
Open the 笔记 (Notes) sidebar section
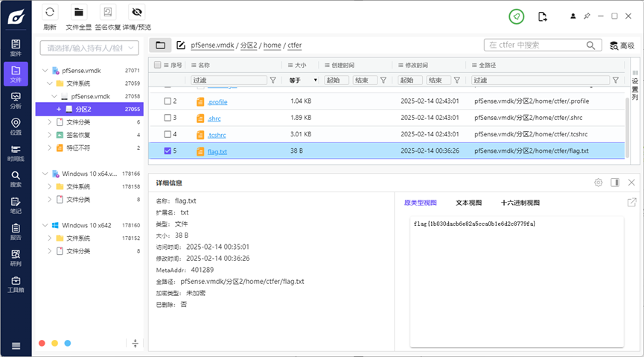16,205
